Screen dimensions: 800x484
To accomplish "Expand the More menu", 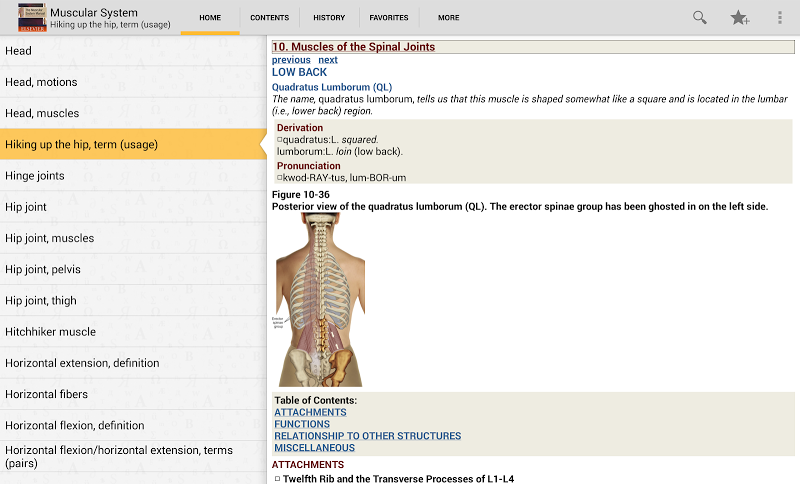I will tap(449, 17).
